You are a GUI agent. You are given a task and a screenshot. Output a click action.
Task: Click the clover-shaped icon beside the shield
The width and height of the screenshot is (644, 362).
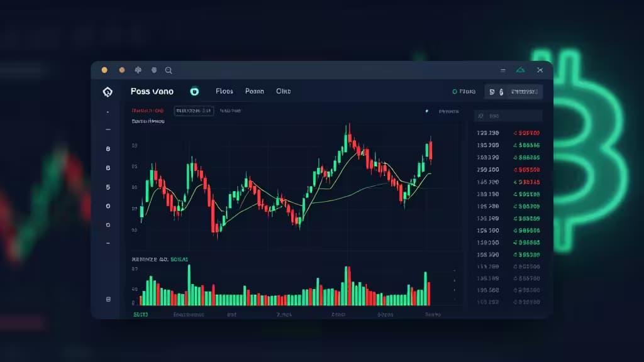click(138, 70)
